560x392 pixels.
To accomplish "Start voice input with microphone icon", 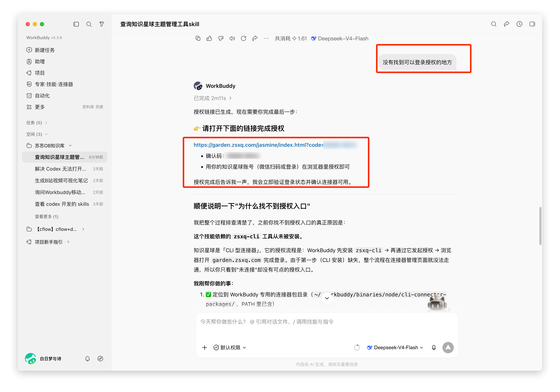I will pyautogui.click(x=434, y=348).
